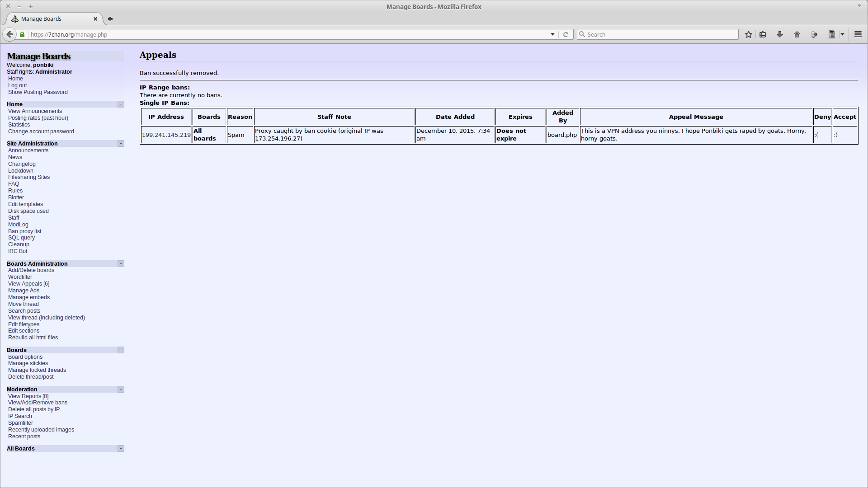The height and width of the screenshot is (488, 868).
Task: Go back with the browser back arrow
Action: pos(9,34)
